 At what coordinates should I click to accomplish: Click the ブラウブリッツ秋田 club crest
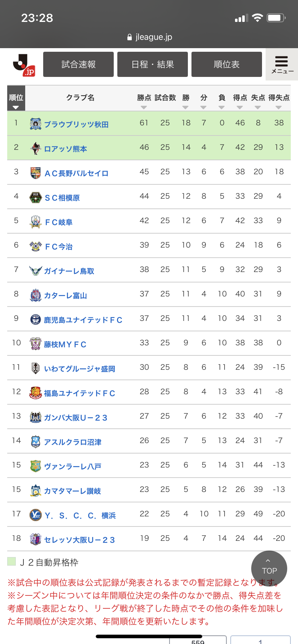tap(36, 124)
